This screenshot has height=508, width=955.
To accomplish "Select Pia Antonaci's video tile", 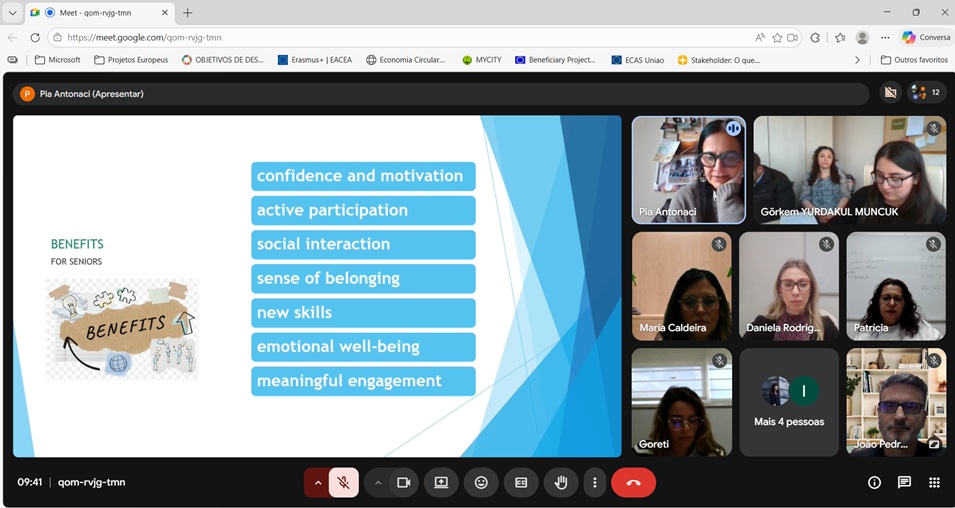I will click(688, 169).
